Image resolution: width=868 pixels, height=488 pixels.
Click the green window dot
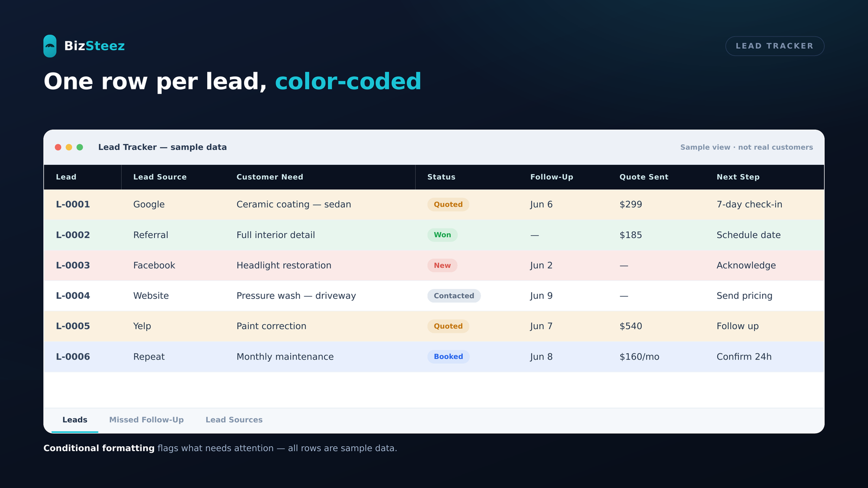tap(80, 147)
